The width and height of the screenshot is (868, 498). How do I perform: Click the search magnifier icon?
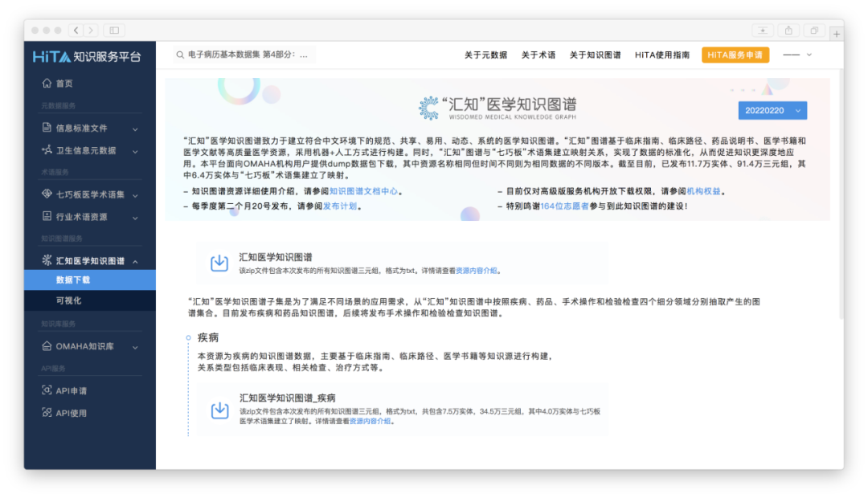[180, 55]
